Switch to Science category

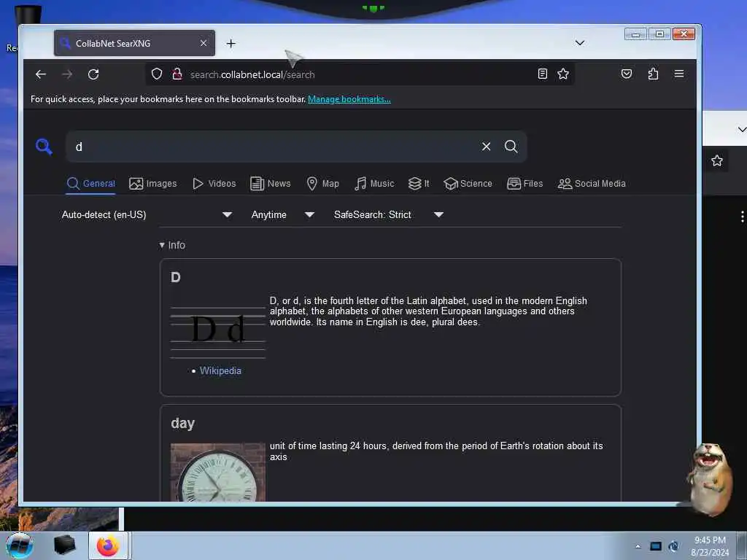pyautogui.click(x=468, y=184)
